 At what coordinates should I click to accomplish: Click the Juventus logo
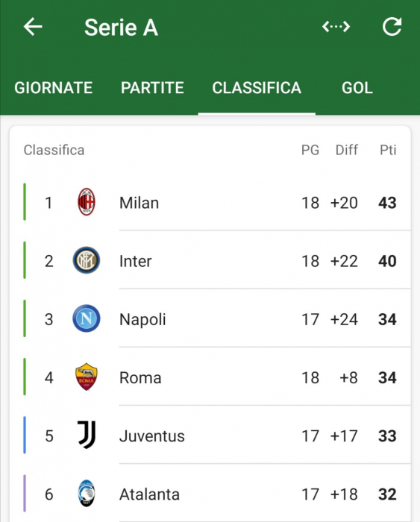87,435
